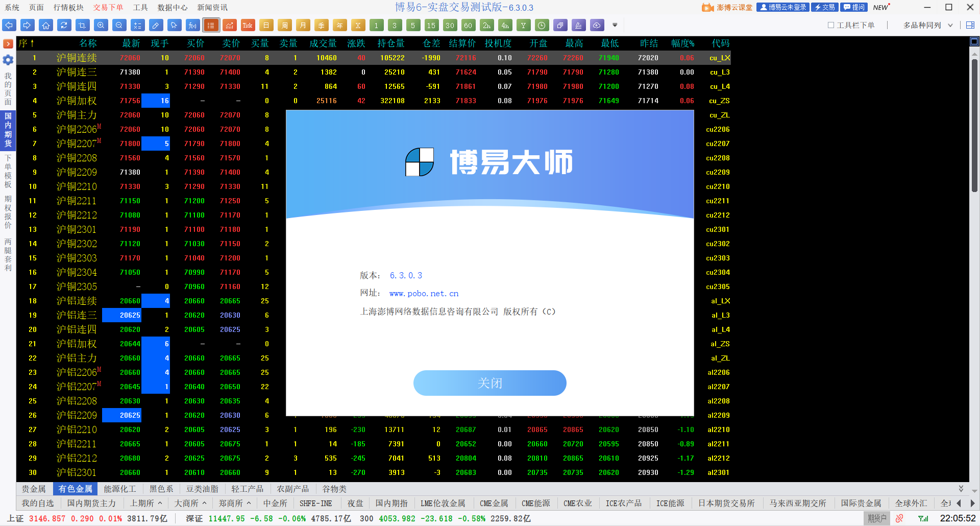This screenshot has width=980, height=526.
Task: Open the settings gear in left sidebar
Action: tap(8, 60)
